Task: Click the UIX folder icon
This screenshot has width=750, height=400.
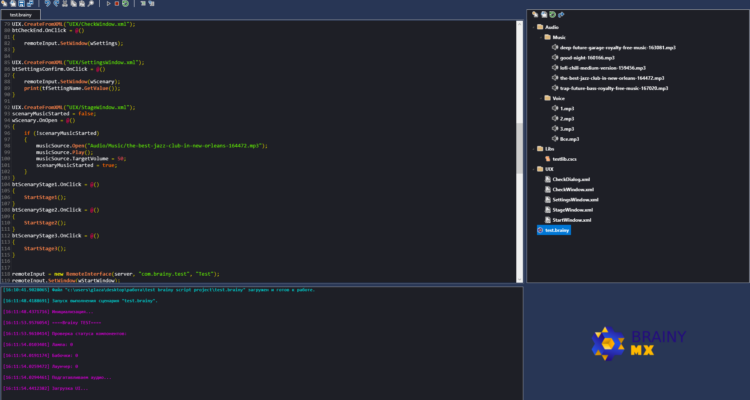Action: 540,169
